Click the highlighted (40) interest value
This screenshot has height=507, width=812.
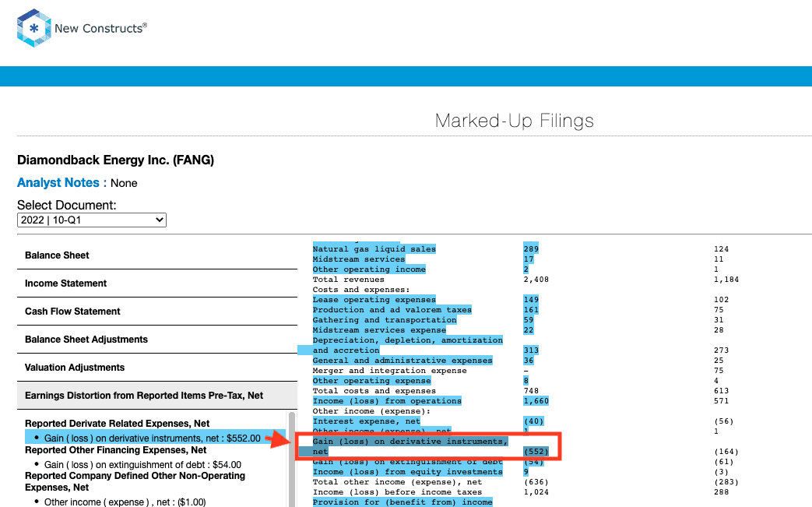coord(533,421)
